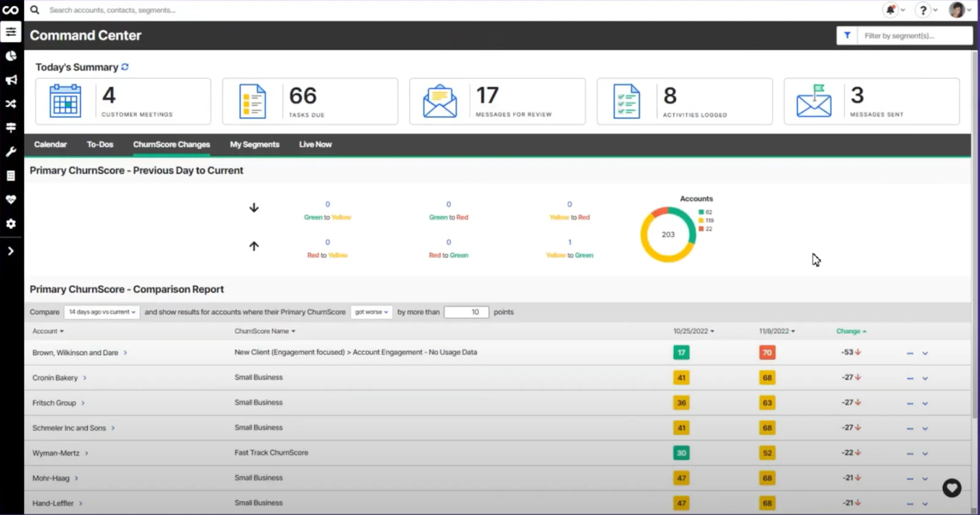
Task: Open the Tasks Due summary card
Action: (x=310, y=101)
